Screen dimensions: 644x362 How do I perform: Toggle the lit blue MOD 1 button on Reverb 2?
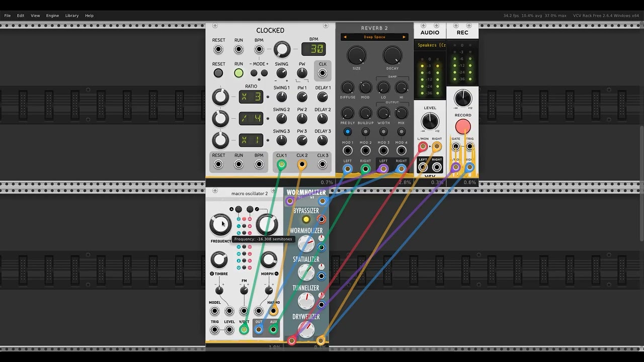[347, 132]
